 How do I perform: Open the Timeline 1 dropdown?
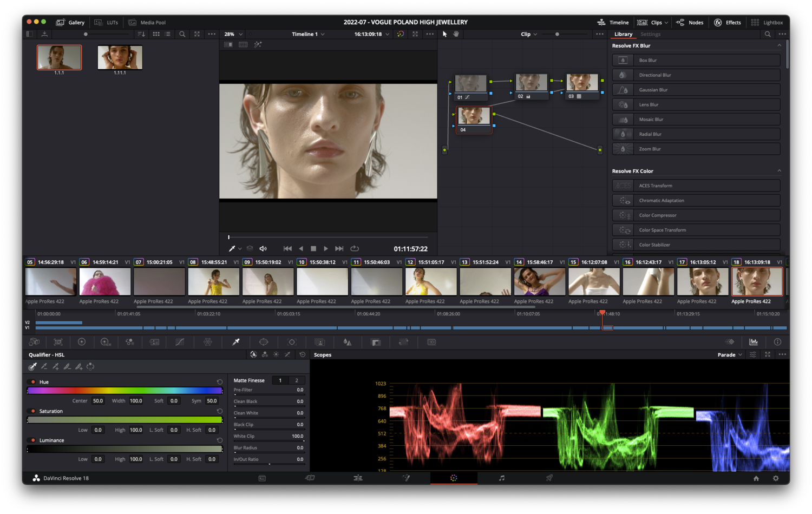(x=308, y=34)
